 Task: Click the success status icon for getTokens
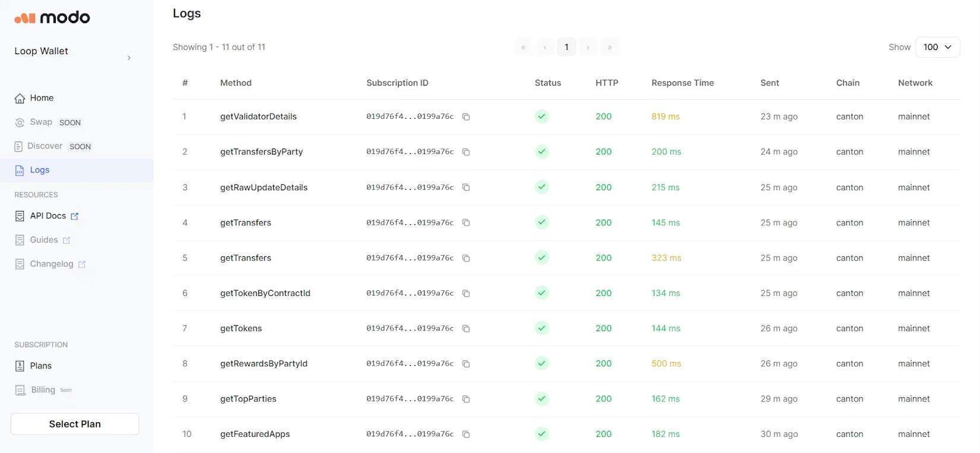click(542, 328)
